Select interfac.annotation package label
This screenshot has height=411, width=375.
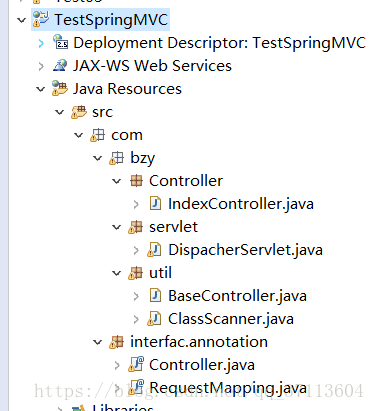[199, 342]
